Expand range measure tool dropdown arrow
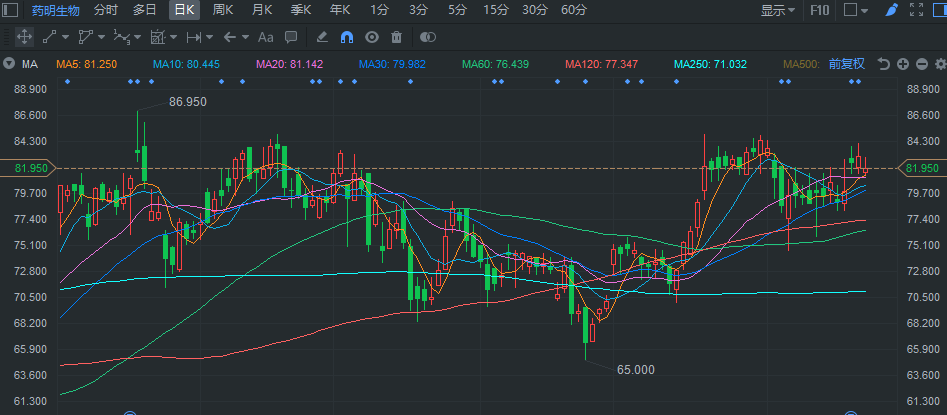 tap(210, 37)
